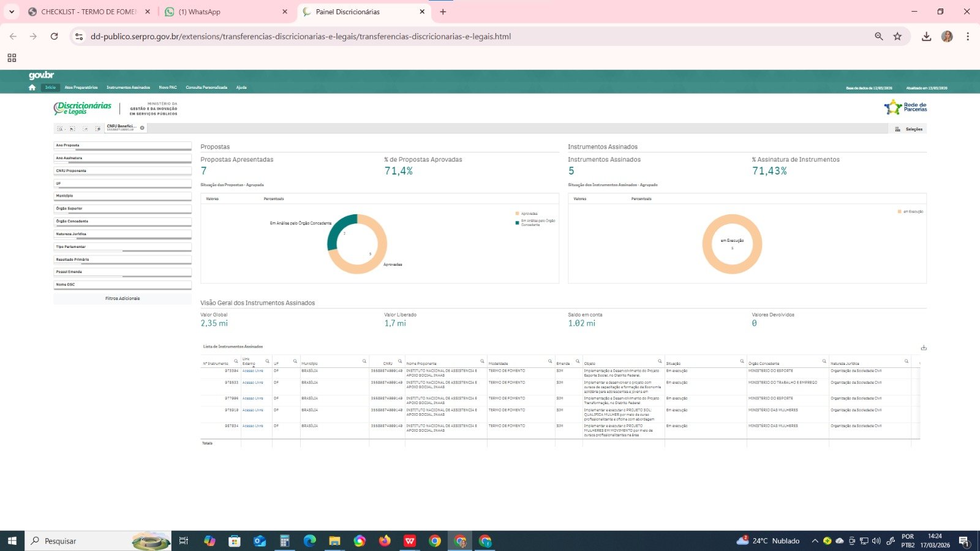980x551 pixels.
Task: Step back in selections history
Action: pyautogui.click(x=72, y=129)
